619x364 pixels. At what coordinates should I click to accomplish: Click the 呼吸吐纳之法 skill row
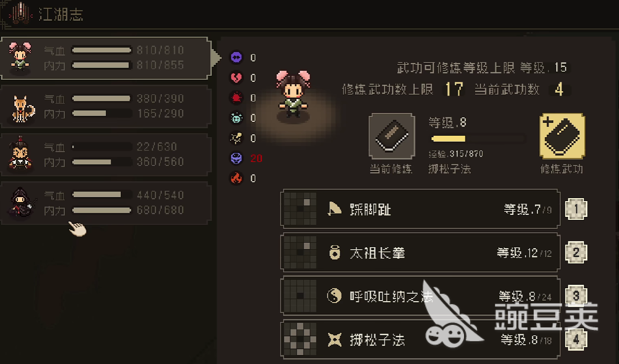420,296
